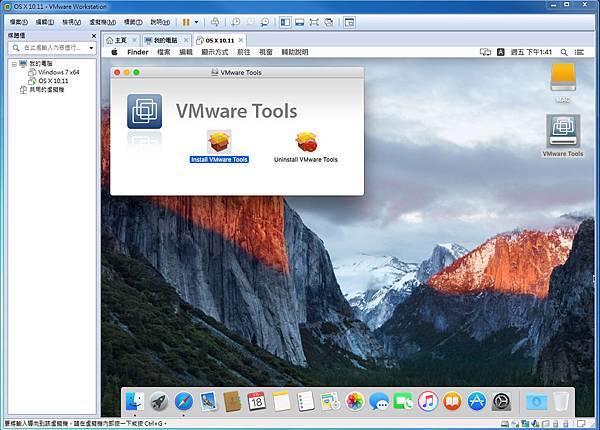Close the library side panel
The height and width of the screenshot is (430, 600).
[94, 36]
